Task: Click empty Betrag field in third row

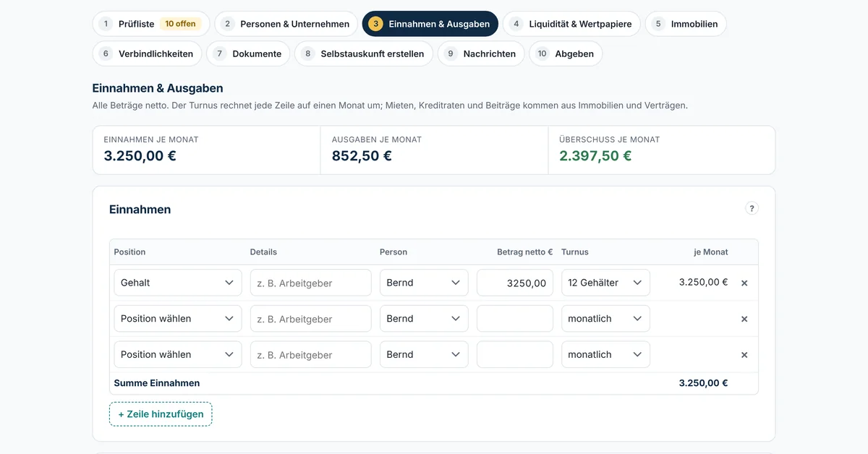Action: pos(515,355)
